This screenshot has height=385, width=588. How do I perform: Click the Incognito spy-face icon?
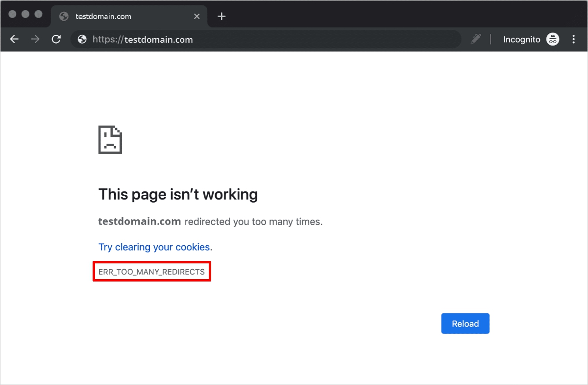pyautogui.click(x=553, y=39)
